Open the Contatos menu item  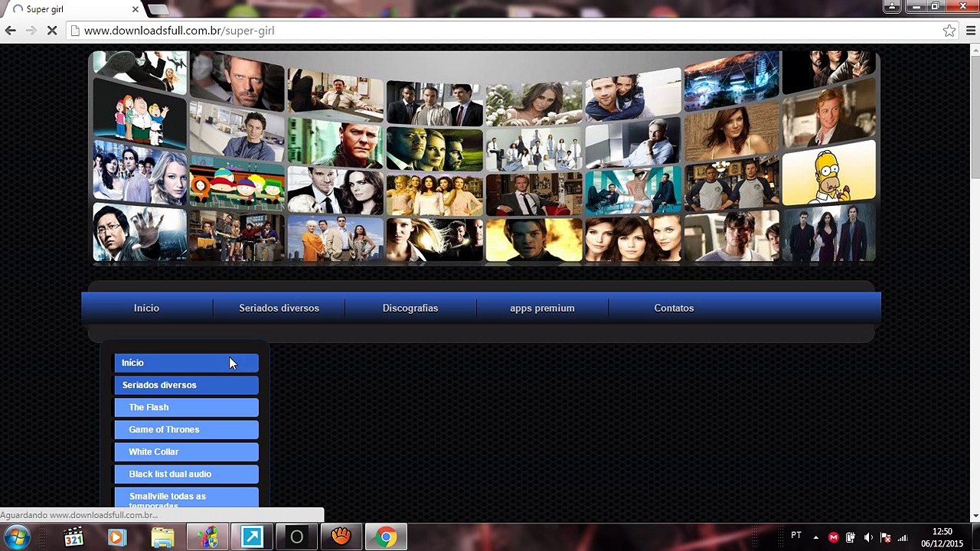tap(674, 308)
